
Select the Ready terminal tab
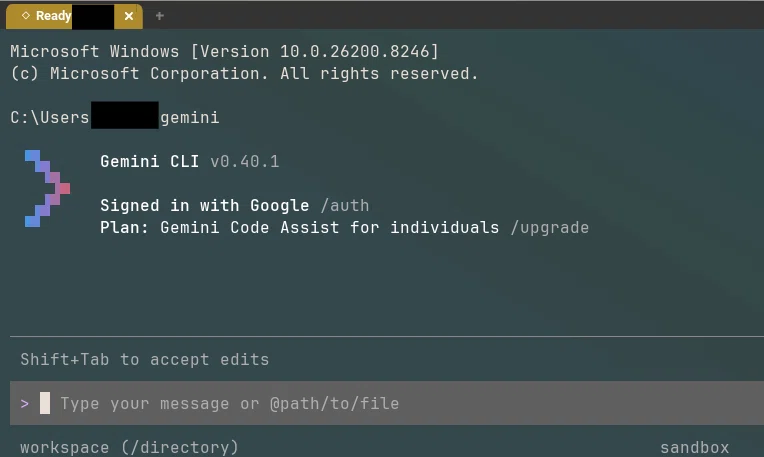click(x=74, y=16)
